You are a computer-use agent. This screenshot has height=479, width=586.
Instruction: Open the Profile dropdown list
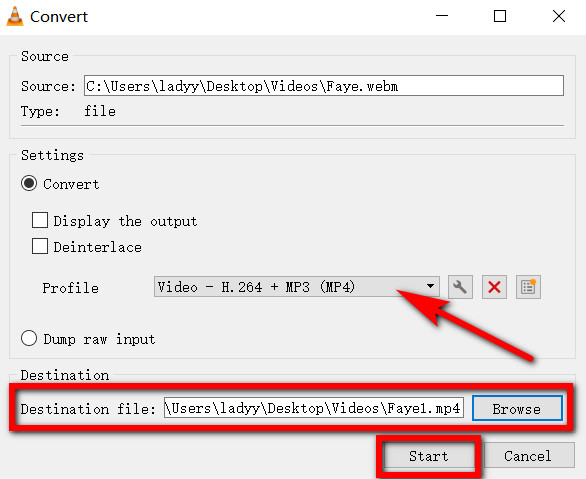[x=297, y=287]
